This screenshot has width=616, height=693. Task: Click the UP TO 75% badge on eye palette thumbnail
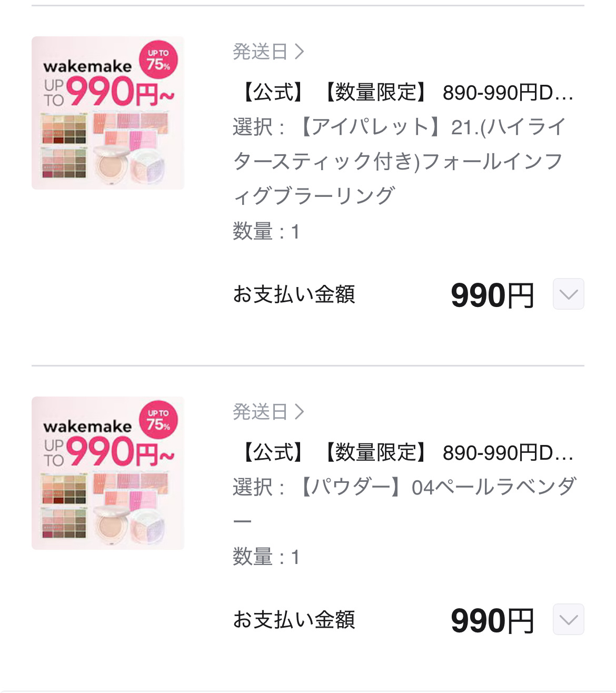coord(158,60)
